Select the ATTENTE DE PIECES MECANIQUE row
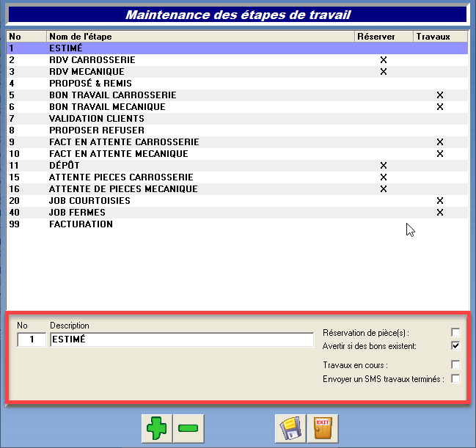This screenshot has width=476, height=448. (237, 189)
